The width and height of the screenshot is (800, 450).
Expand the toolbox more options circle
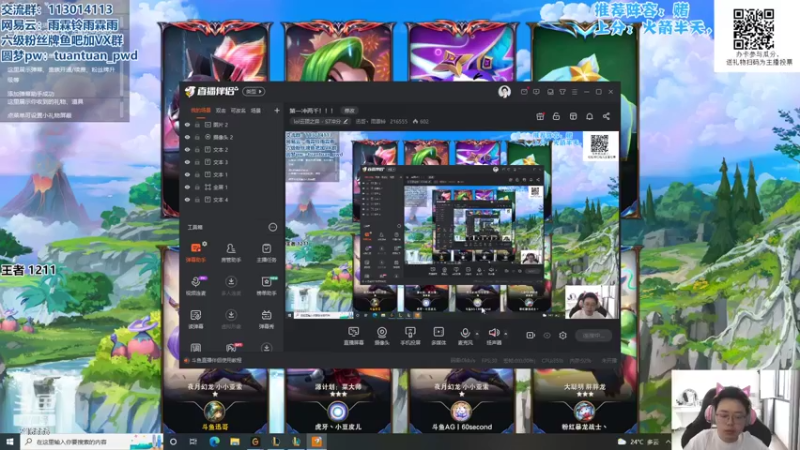272,227
